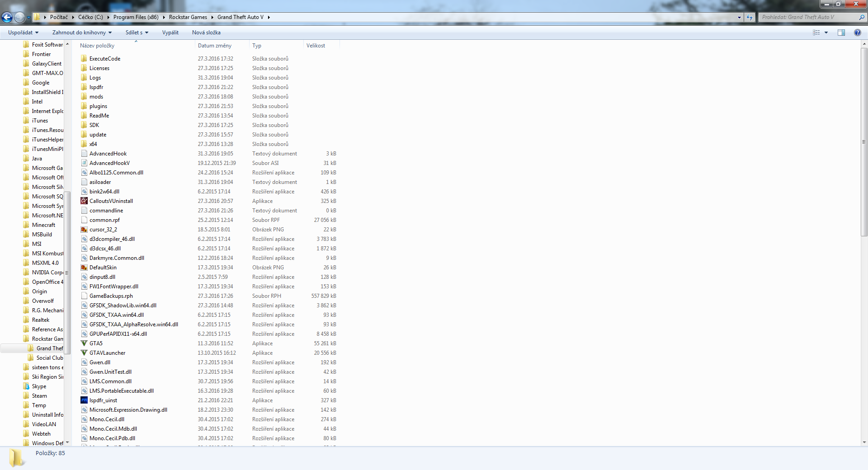Click the Back navigation arrow button
The height and width of the screenshot is (470, 868).
(7, 18)
